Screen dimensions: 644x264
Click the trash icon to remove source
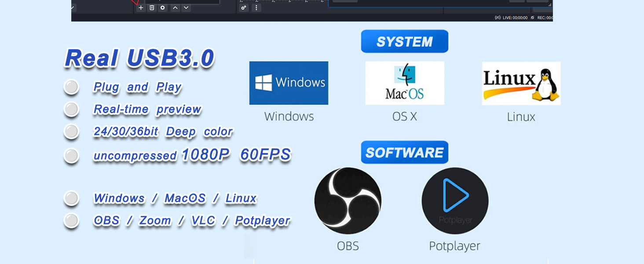[152, 8]
